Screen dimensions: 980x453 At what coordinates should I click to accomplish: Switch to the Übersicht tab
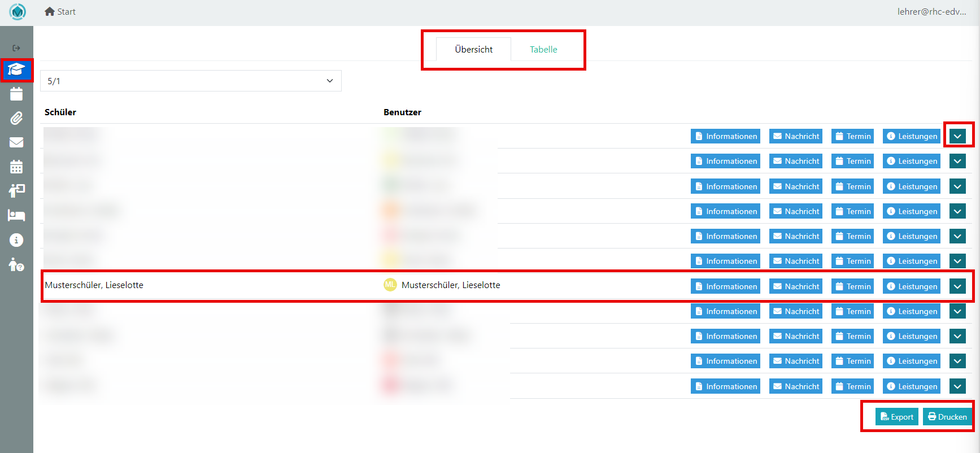[473, 49]
